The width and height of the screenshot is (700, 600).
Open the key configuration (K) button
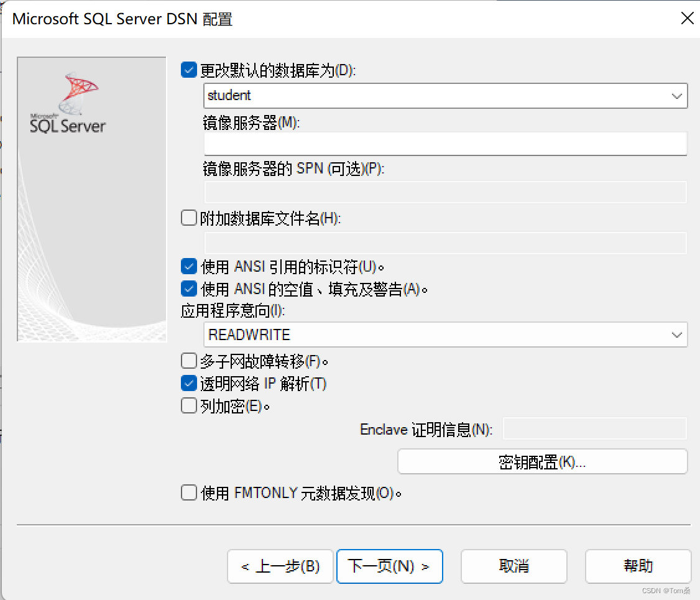pos(543,461)
